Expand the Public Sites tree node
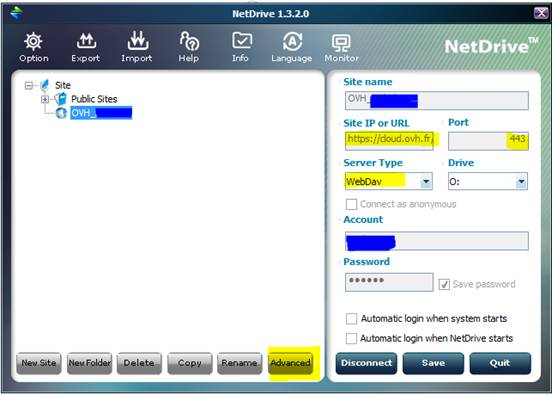This screenshot has height=395, width=552. 45,99
